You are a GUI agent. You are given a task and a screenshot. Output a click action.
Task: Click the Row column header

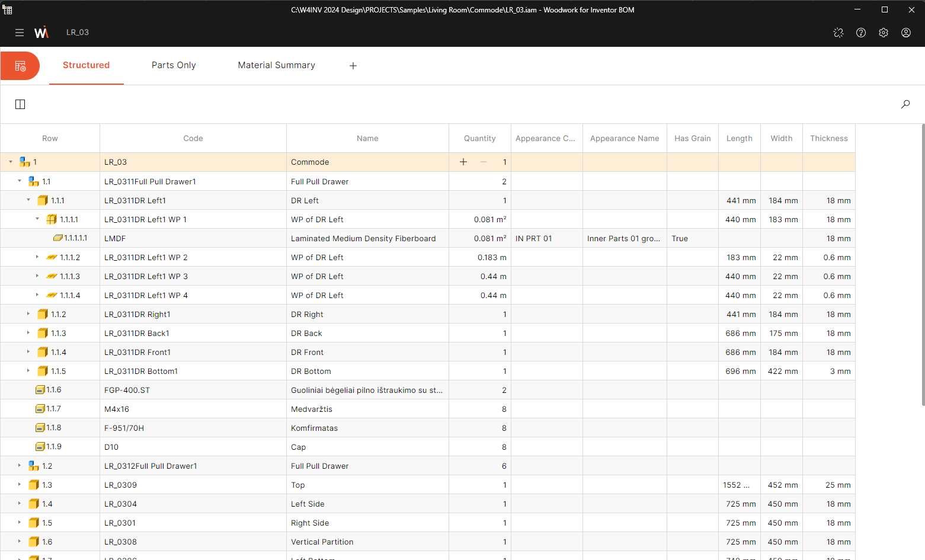pos(50,138)
